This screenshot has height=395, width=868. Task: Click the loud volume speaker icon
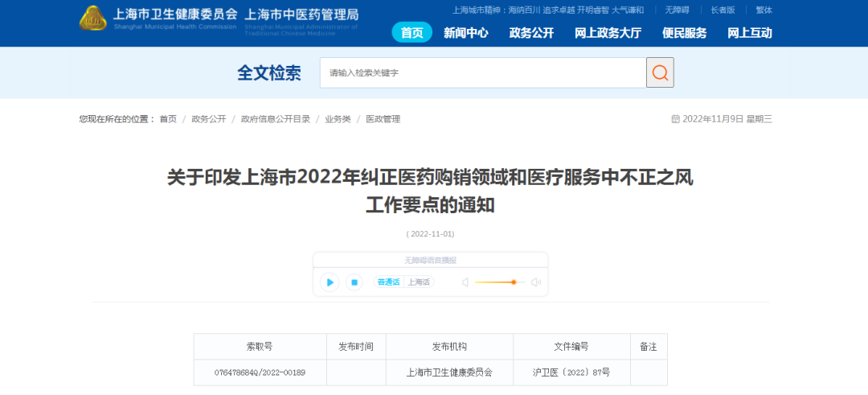point(536,282)
